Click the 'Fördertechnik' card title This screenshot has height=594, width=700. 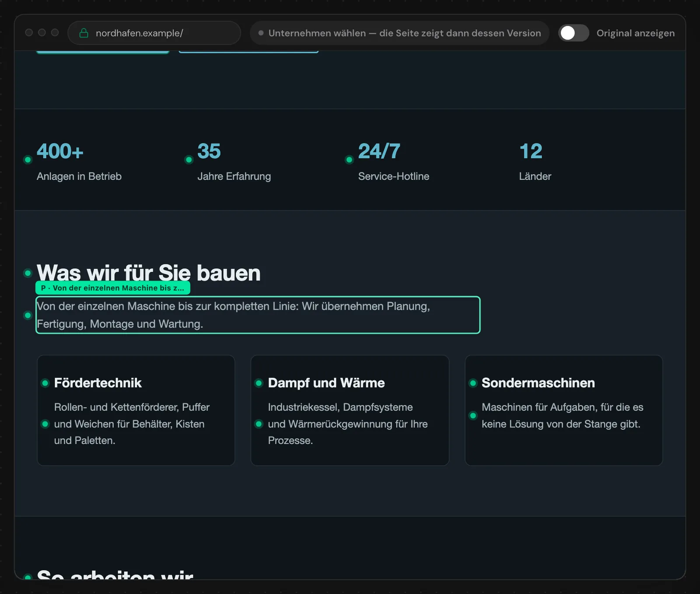point(98,383)
